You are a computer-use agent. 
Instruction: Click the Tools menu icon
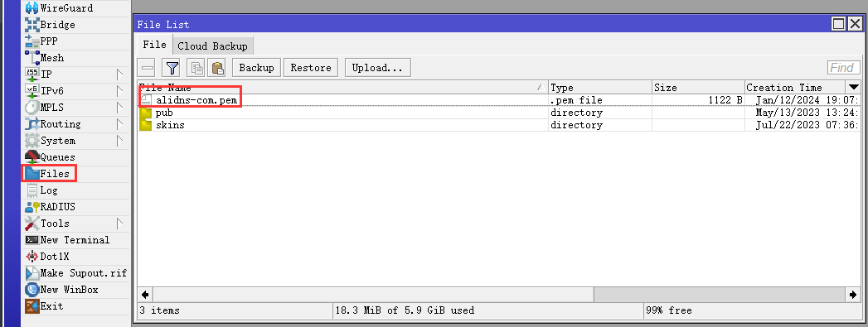[x=32, y=224]
